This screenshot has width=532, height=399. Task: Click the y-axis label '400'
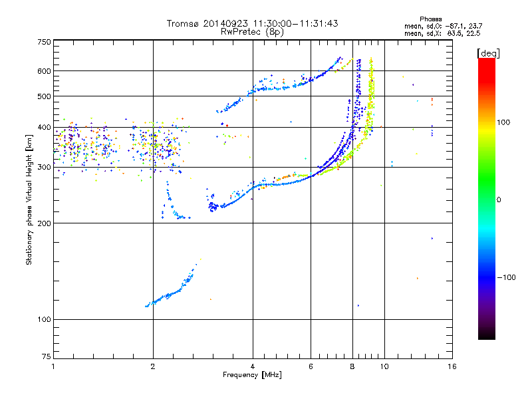(x=44, y=128)
